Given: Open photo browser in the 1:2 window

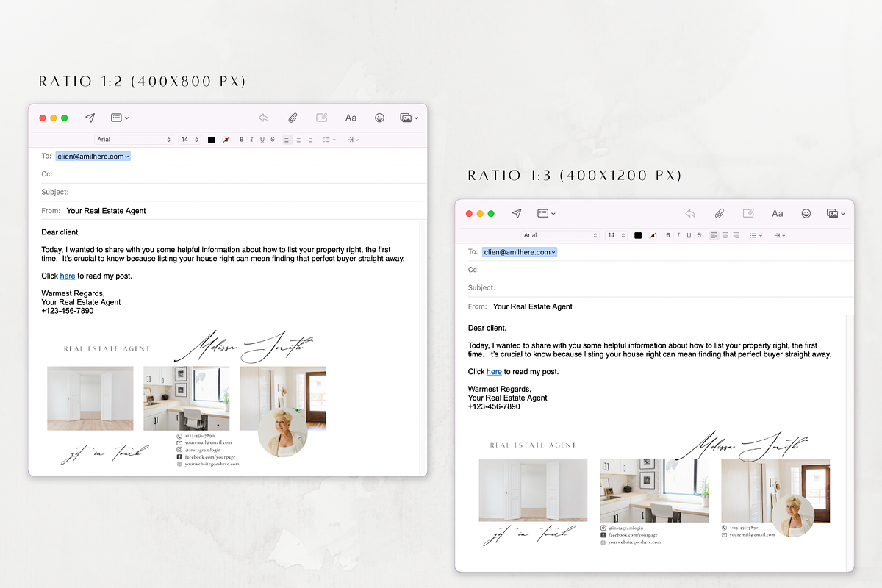Looking at the screenshot, I should tap(409, 118).
